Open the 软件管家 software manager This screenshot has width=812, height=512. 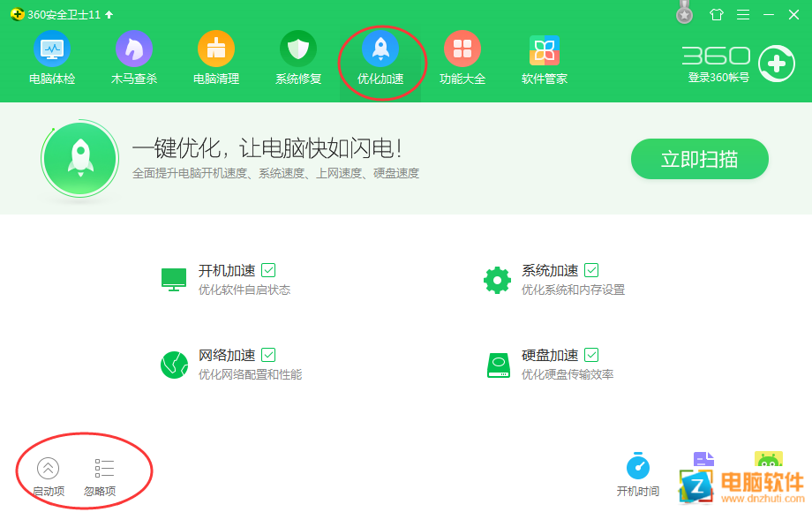(x=545, y=58)
